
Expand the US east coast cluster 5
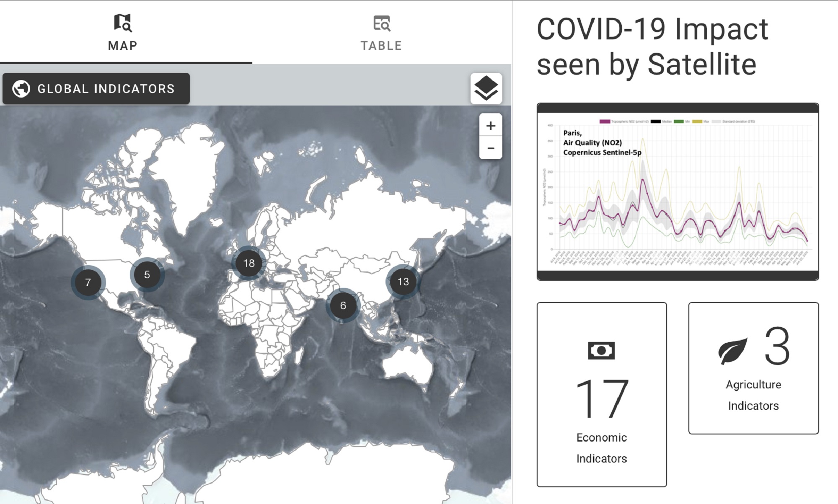147,274
